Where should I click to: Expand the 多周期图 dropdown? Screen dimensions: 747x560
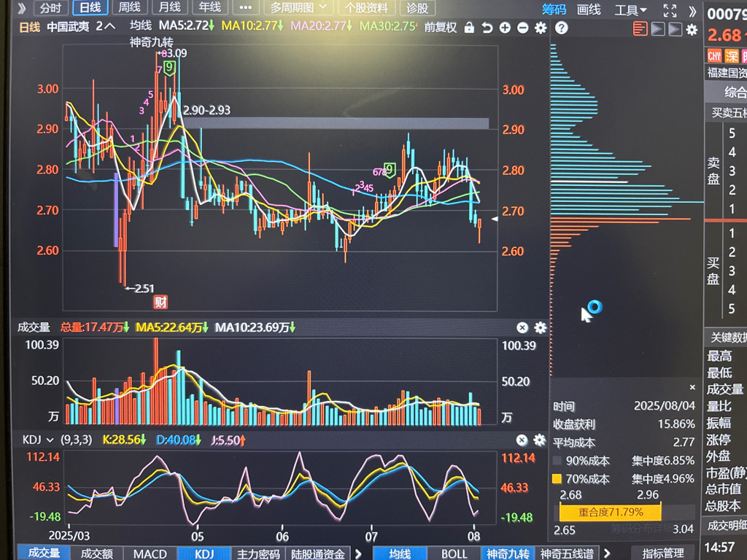coord(298,7)
